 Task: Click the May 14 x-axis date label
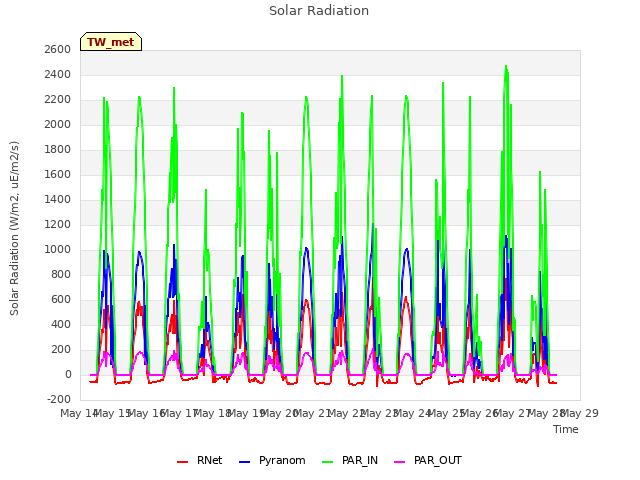[79, 413]
